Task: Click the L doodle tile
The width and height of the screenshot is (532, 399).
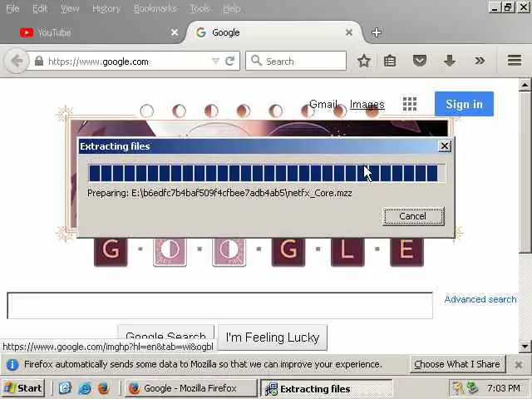Action: 347,251
